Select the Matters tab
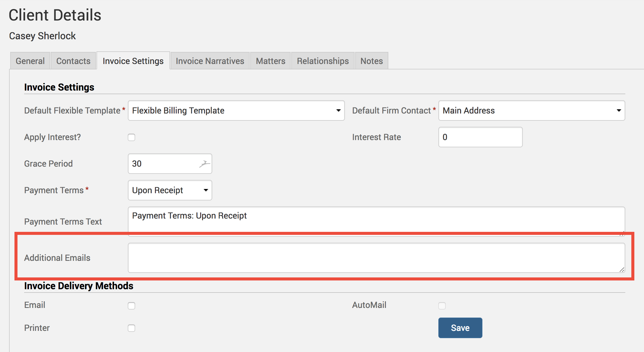The width and height of the screenshot is (644, 352). (270, 61)
